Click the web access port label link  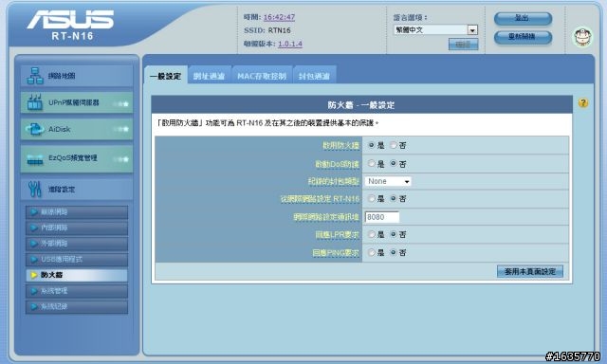326,217
